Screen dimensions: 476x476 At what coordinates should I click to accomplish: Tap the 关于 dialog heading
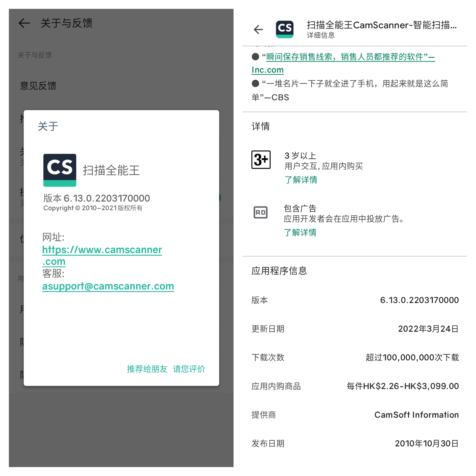[x=48, y=126]
